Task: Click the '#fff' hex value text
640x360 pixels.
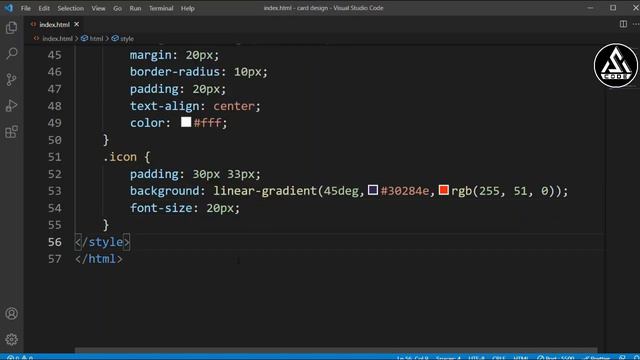Action: (x=208, y=123)
